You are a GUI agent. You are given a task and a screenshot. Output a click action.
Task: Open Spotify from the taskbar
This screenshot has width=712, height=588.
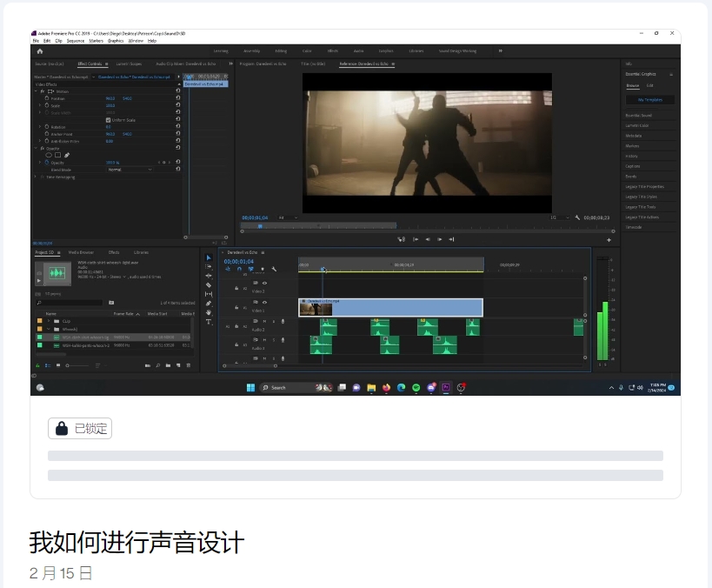coord(416,387)
